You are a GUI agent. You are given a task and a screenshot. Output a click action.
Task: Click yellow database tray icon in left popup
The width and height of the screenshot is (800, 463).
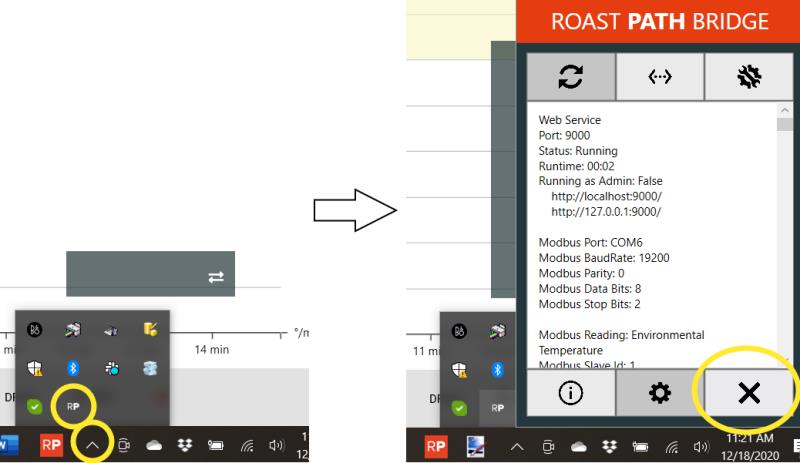pos(150,329)
